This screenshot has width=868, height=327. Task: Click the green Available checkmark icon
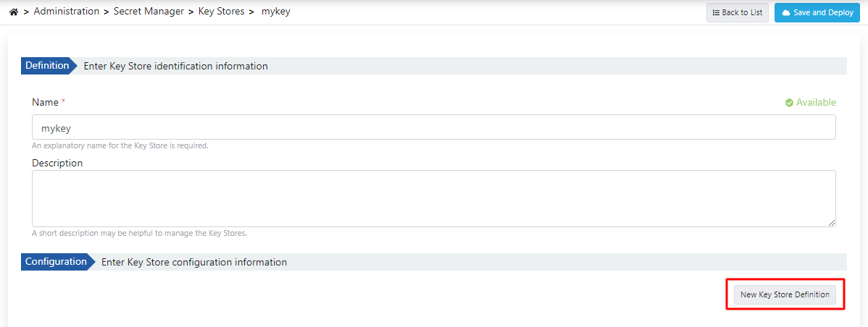[789, 103]
